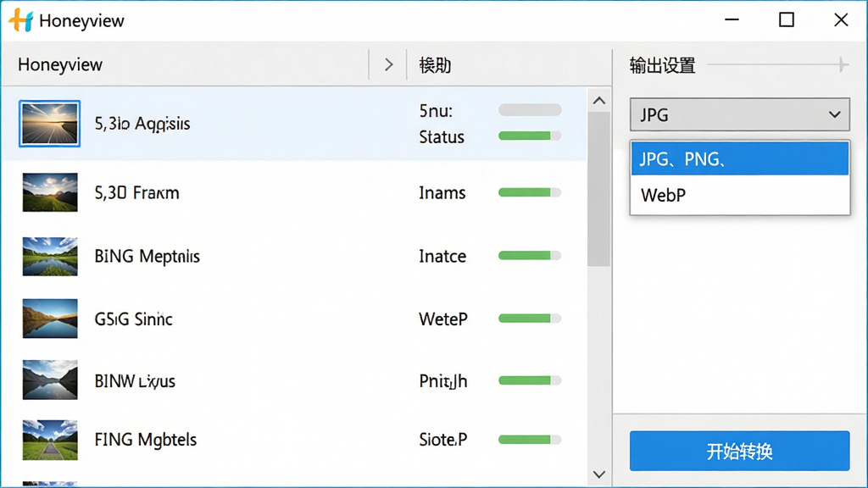The width and height of the screenshot is (868, 488).
Task: Close the Honeyview window
Action: [x=841, y=20]
